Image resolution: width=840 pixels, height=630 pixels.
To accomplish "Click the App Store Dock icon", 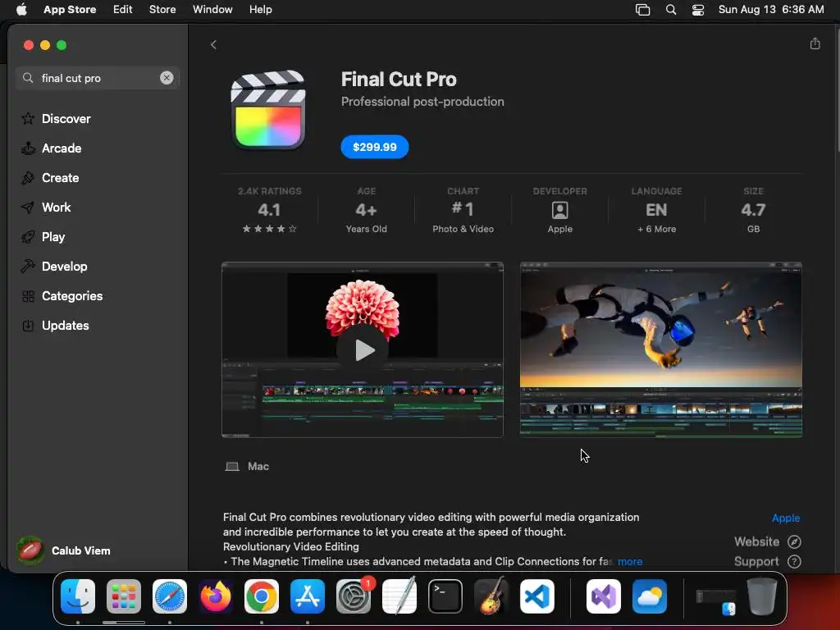I will (308, 596).
